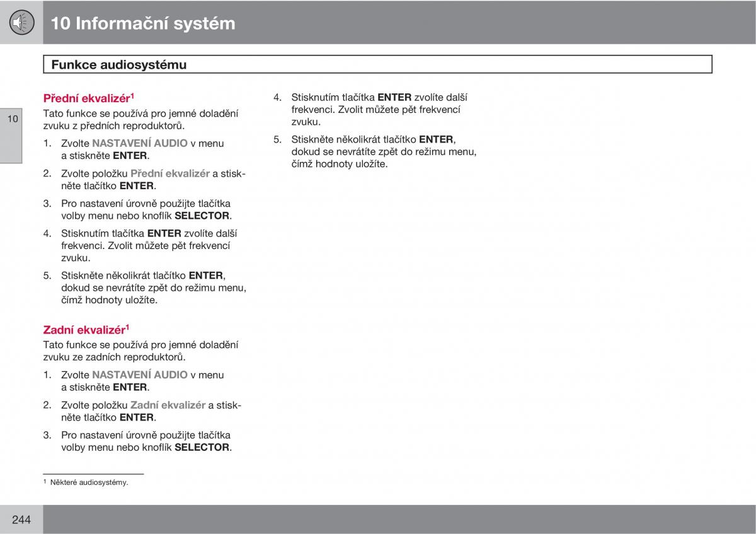Click step 4 in the right column
The width and height of the screenshot is (756, 534).
370,110
